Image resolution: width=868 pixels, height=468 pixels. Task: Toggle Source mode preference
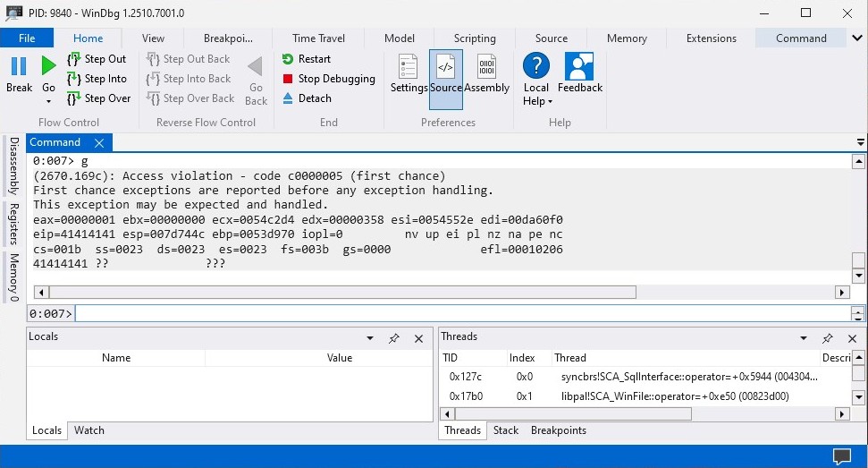click(x=445, y=67)
